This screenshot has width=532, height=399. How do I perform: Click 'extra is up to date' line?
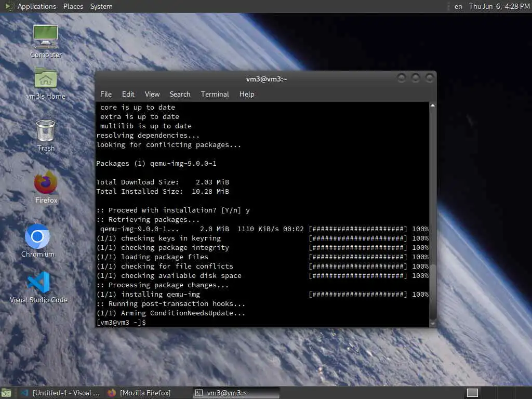(x=139, y=117)
